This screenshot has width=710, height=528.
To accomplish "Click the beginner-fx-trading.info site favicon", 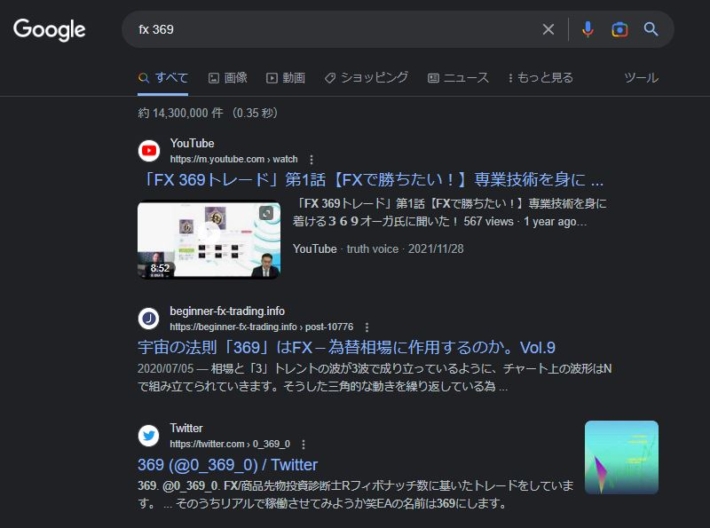I will (149, 318).
